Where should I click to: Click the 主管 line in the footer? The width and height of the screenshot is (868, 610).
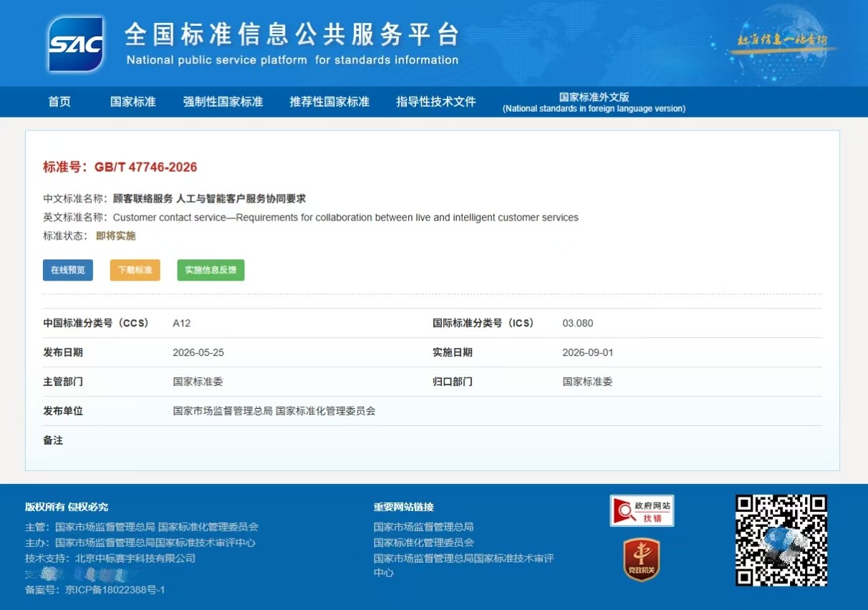[142, 527]
